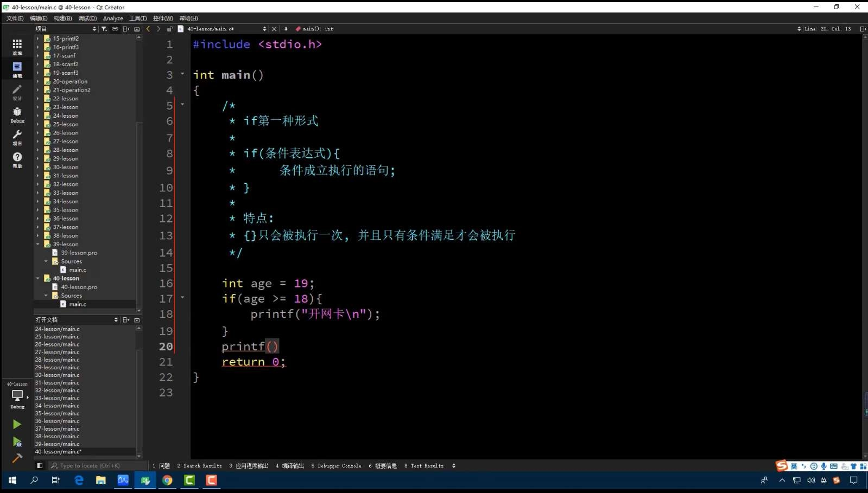This screenshot has height=493, width=868.
Task: Open the open documents panel type dropdown
Action: [x=77, y=320]
